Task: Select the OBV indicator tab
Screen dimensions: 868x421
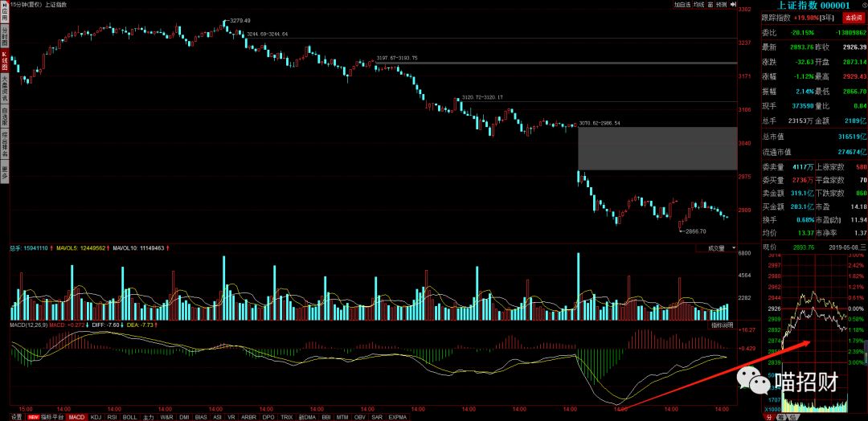Action: pyautogui.click(x=360, y=417)
